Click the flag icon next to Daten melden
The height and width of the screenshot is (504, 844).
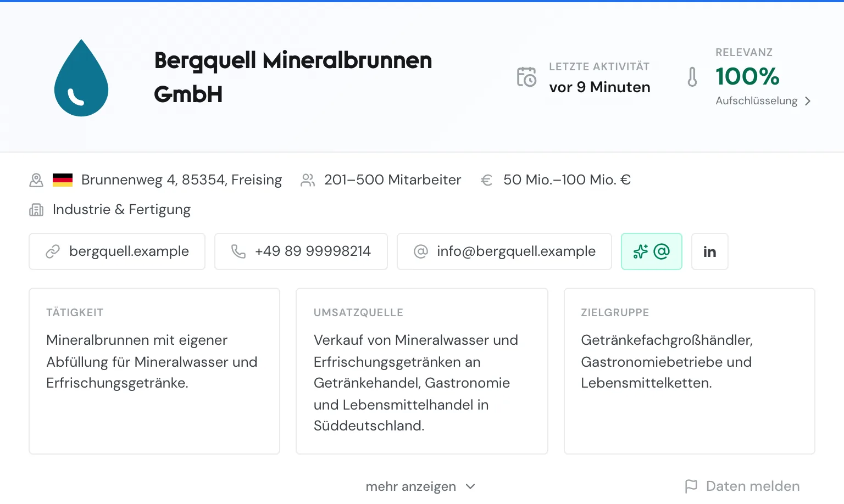coord(691,486)
